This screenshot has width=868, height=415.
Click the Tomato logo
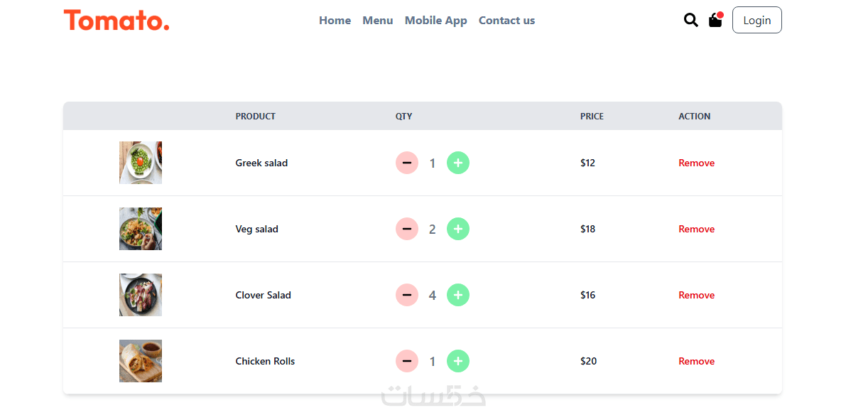116,20
